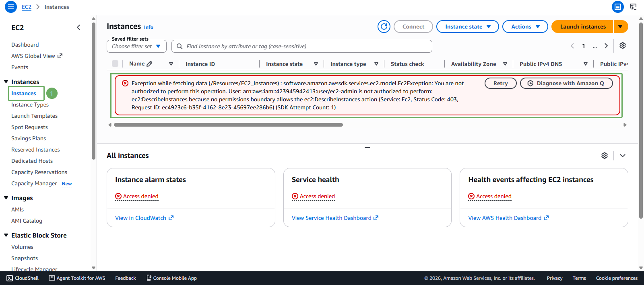Open Events in sidebar
The width and height of the screenshot is (644, 285).
(20, 67)
